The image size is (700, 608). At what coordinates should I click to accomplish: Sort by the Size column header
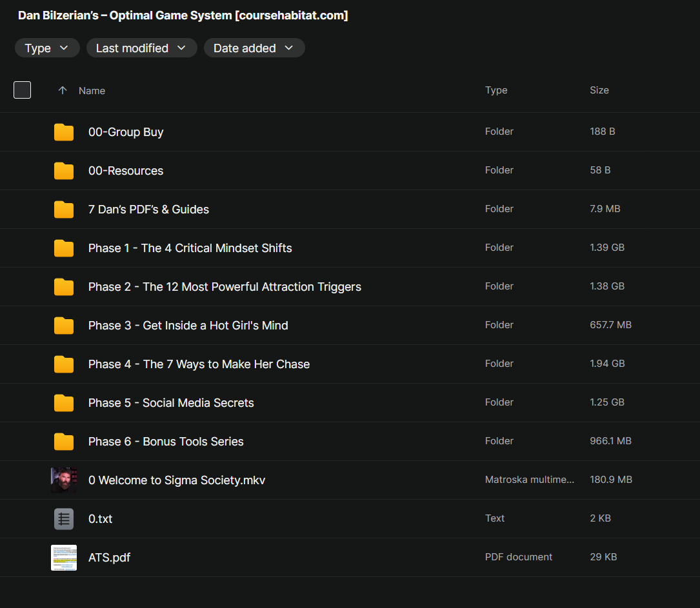tap(599, 90)
